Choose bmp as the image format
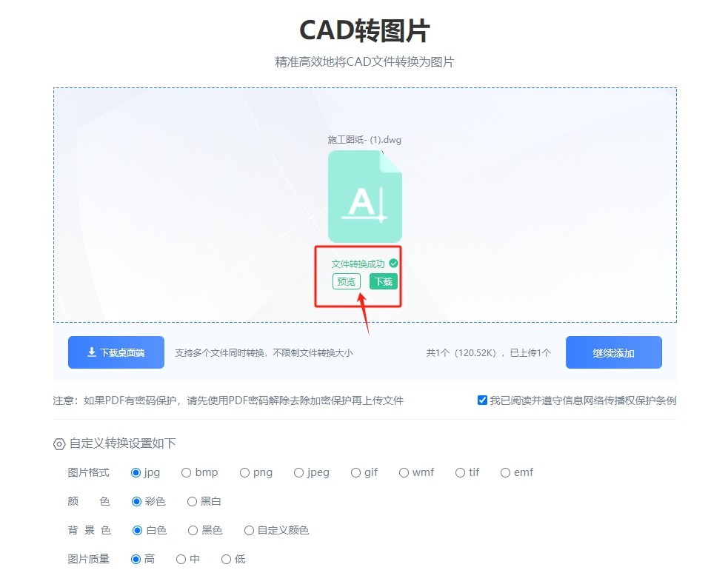Viewport: 728px width, 570px height. [x=187, y=472]
